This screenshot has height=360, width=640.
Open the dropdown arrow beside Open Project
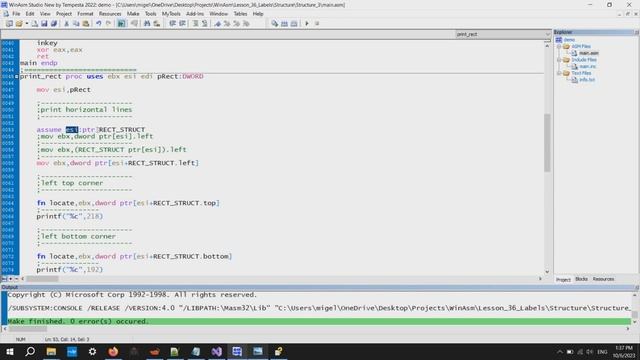coord(27,24)
